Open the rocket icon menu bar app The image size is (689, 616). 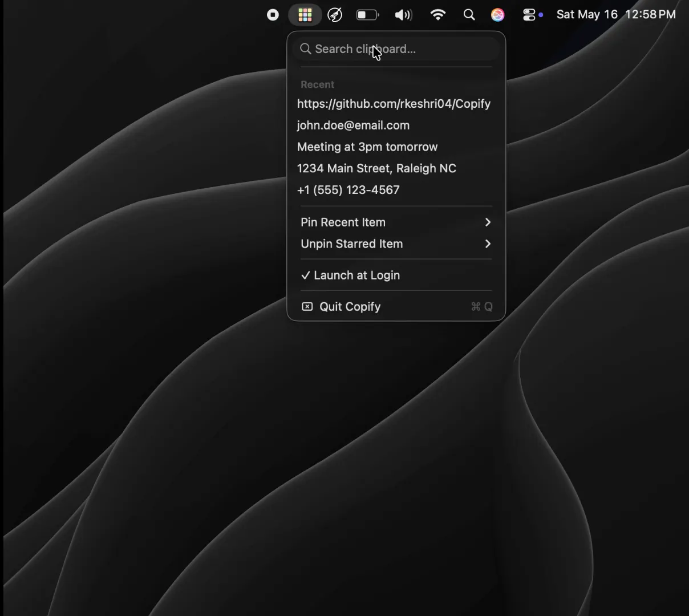[x=335, y=15]
